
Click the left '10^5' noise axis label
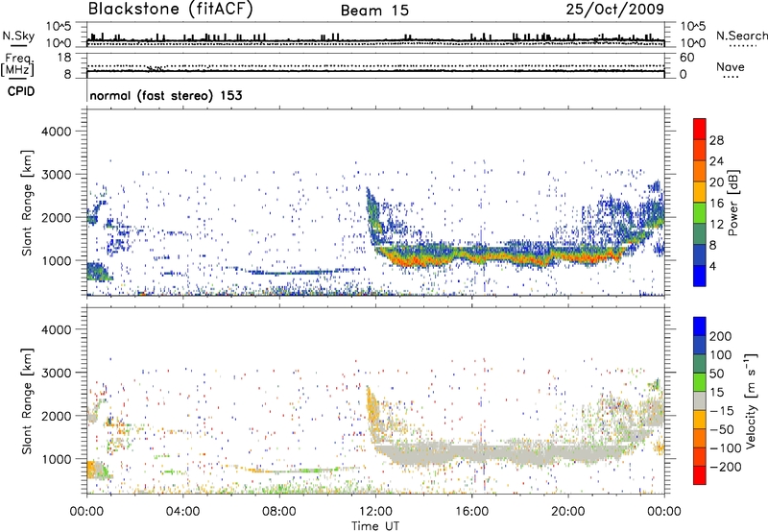point(59,26)
